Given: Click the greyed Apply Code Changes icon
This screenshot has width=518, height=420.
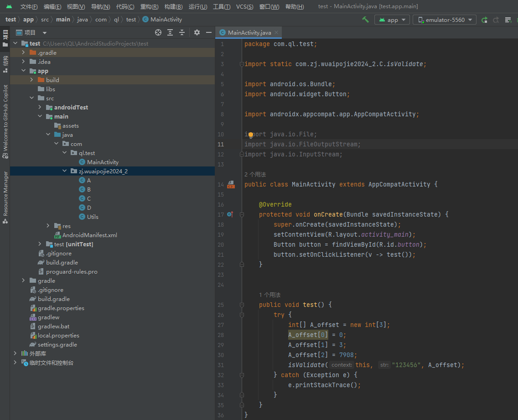Looking at the screenshot, I should coord(496,20).
